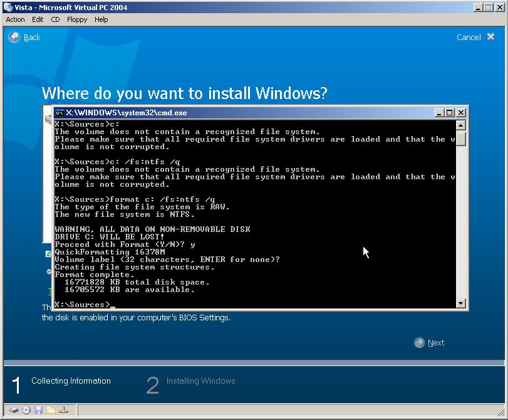Click 'Installing Windows' step label
This screenshot has height=420, width=508.
coord(200,381)
